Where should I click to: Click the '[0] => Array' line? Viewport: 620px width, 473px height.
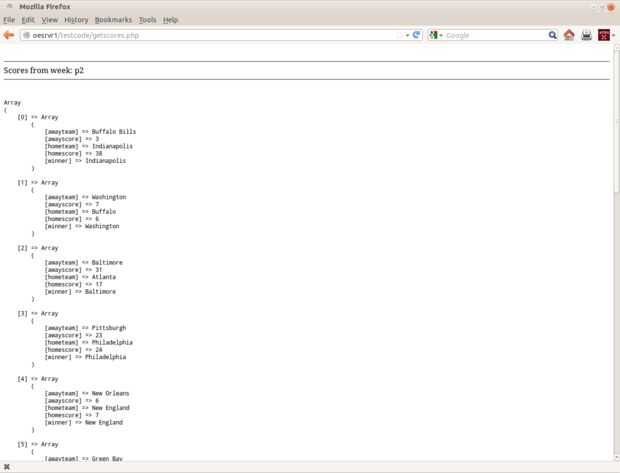pos(38,117)
